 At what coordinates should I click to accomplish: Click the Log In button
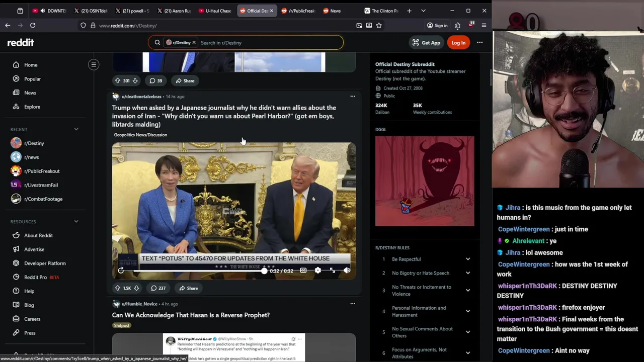coord(458,43)
